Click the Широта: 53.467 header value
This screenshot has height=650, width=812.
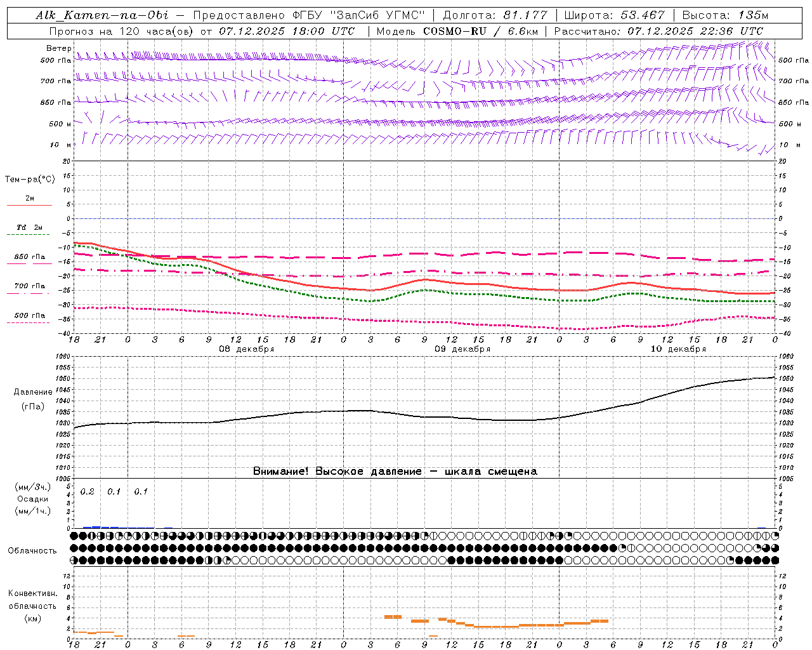coord(614,15)
